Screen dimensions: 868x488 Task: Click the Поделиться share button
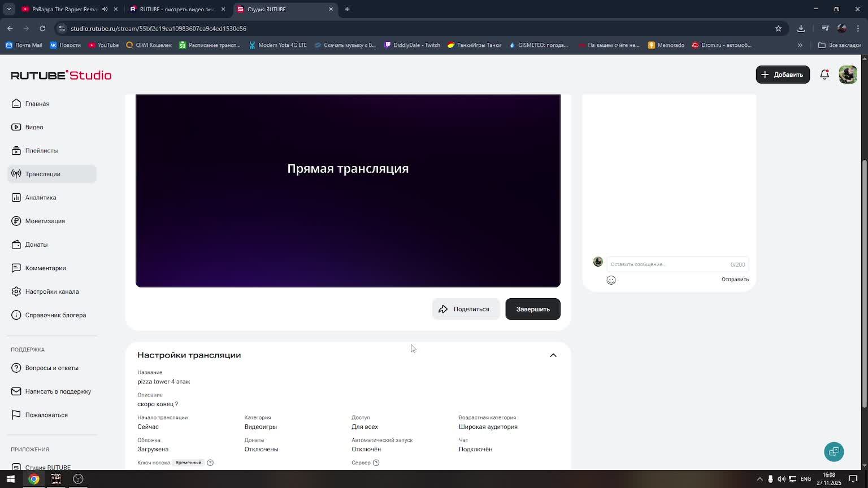coord(466,309)
